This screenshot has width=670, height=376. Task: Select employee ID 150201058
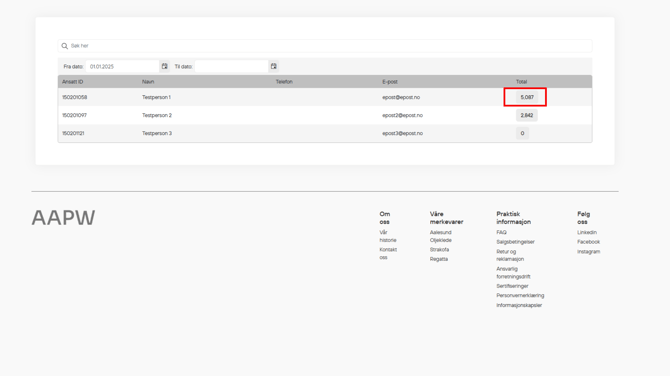[74, 97]
